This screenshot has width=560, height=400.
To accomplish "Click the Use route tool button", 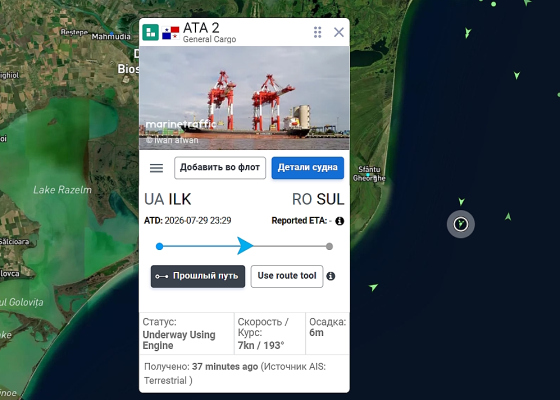I will [287, 276].
